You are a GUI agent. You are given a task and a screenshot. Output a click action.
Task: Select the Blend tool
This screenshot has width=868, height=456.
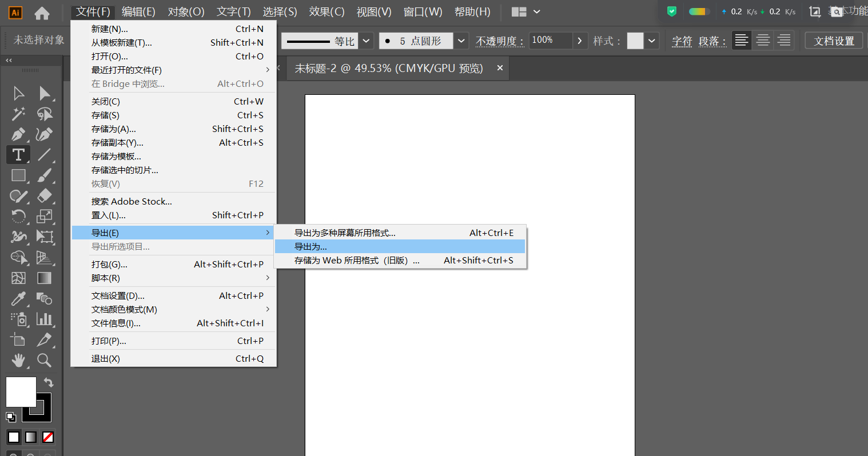tap(45, 298)
